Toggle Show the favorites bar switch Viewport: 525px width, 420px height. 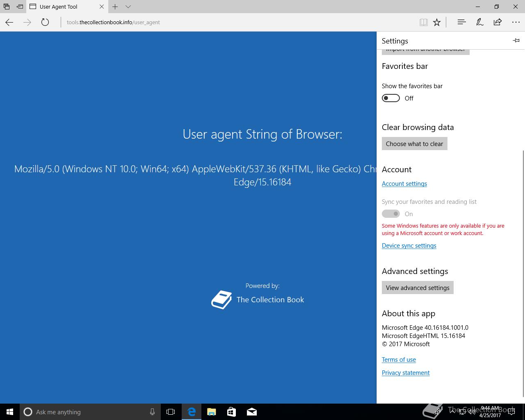(391, 98)
